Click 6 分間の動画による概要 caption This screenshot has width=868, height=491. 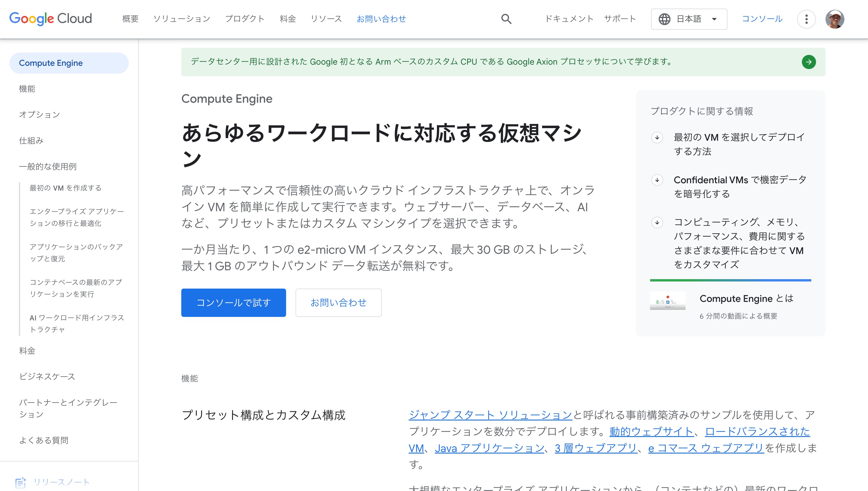(738, 316)
